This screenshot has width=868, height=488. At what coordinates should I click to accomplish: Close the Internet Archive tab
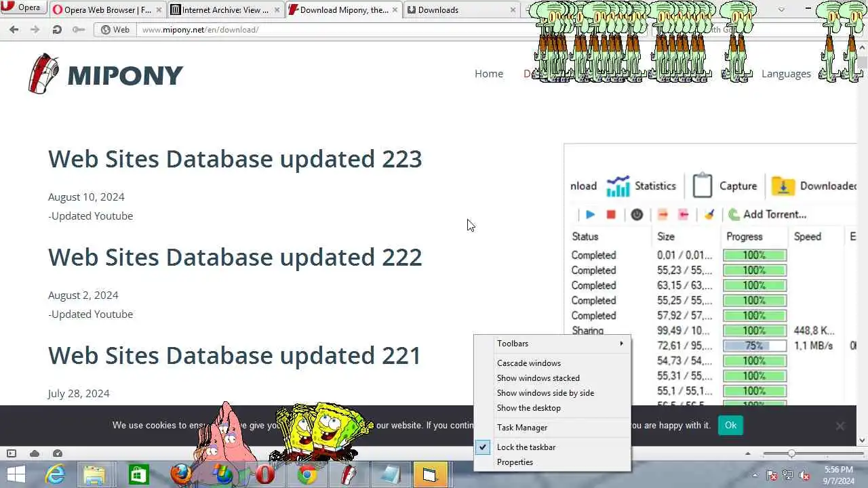coord(277,10)
